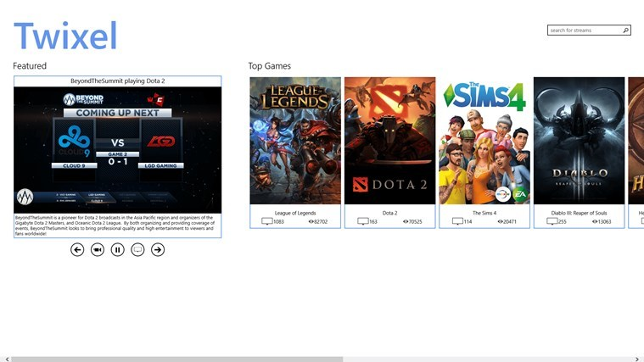Click the featured BeyondTheSummit stream preview
This screenshot has height=362, width=644.
pyautogui.click(x=117, y=150)
